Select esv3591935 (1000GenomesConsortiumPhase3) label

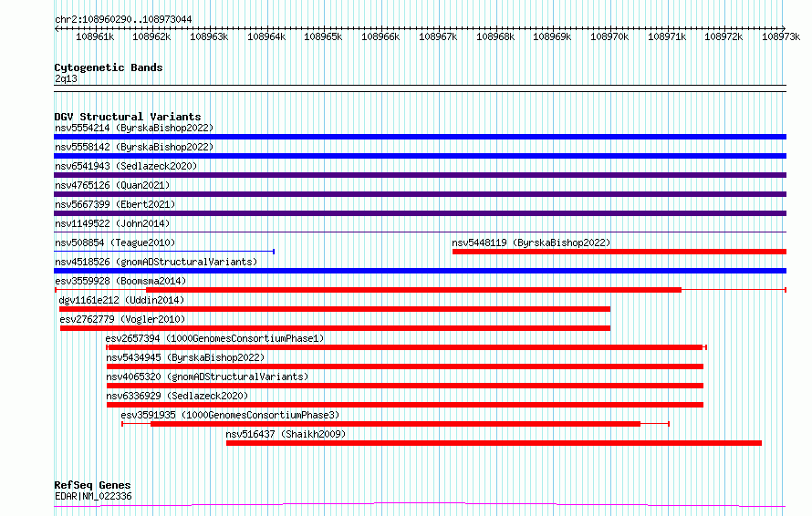[x=230, y=415]
